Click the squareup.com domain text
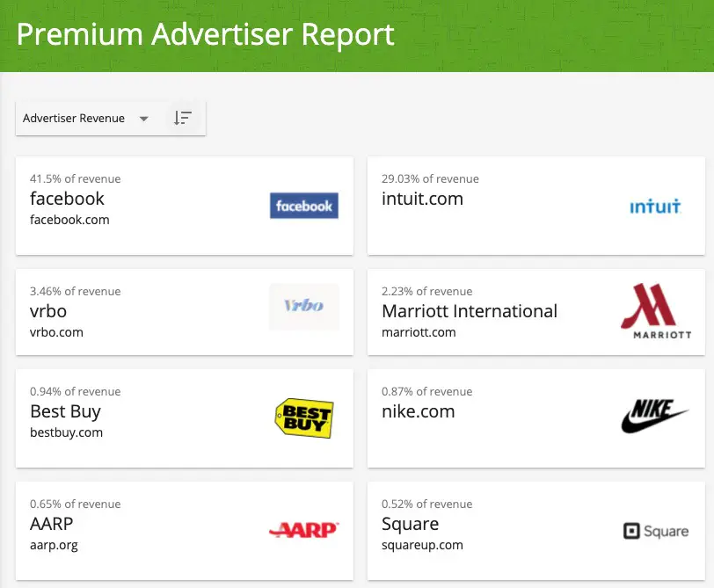Viewport: 714px width, 588px height. point(422,545)
